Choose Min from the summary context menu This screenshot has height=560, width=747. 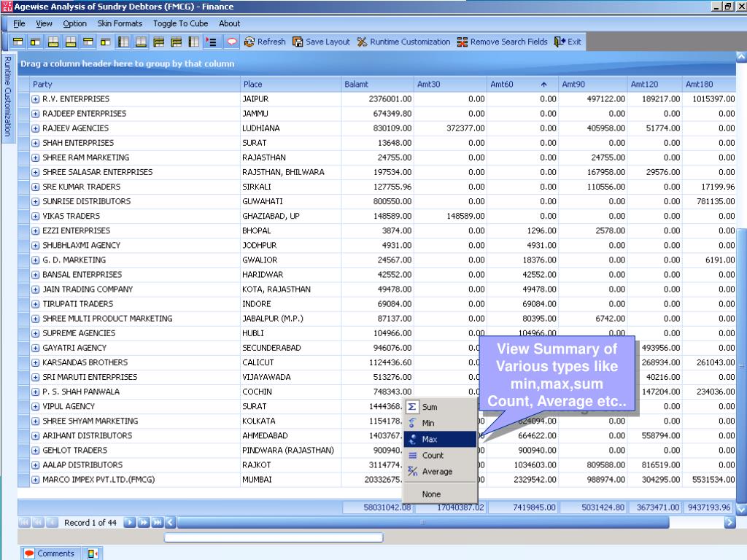coord(440,423)
